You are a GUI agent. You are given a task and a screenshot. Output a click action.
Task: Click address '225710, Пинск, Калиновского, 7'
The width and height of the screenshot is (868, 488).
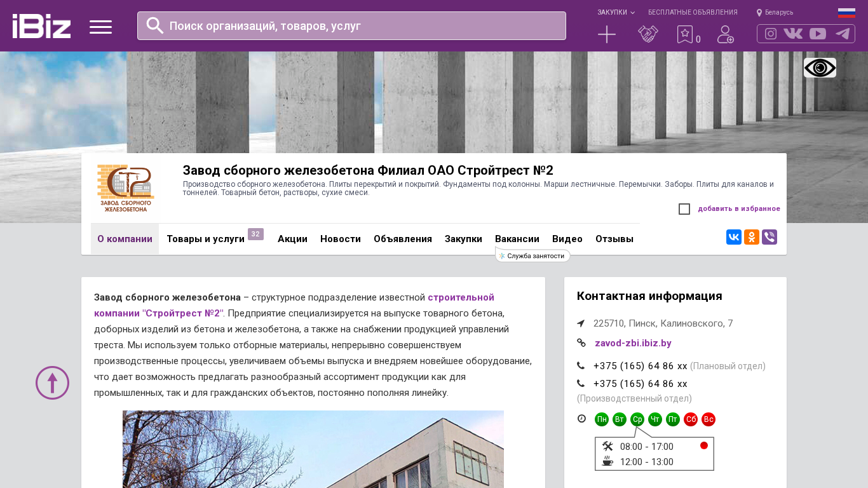(x=663, y=323)
